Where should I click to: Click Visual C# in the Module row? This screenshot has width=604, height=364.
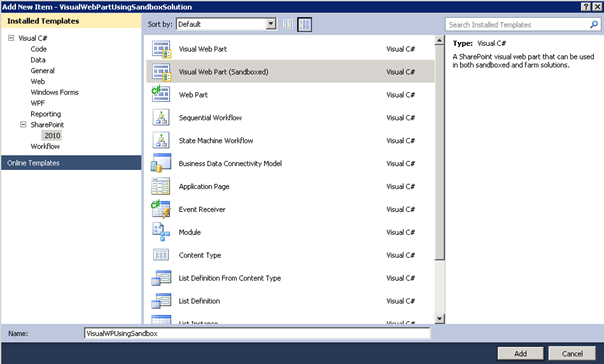(401, 232)
